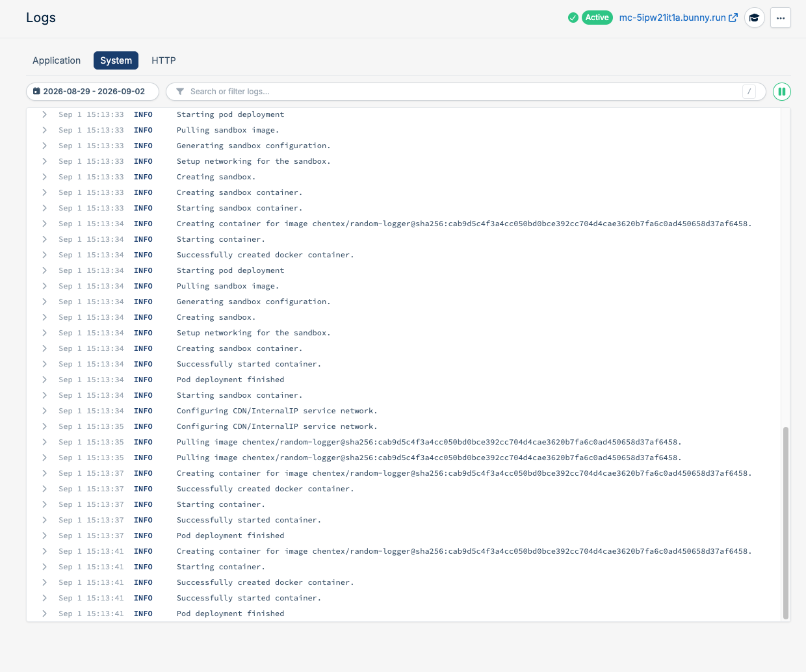Viewport: 806px width, 672px height.
Task: Click the Active status badge
Action: coord(597,18)
